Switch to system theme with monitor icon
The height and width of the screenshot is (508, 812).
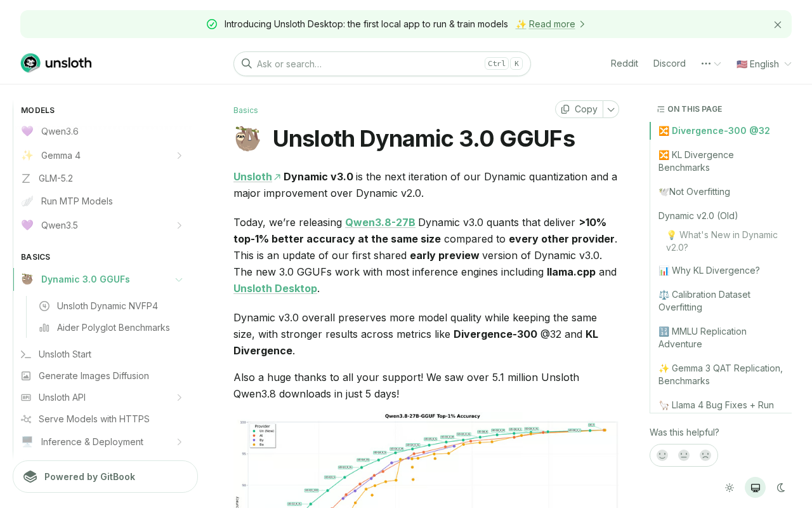pos(755,488)
